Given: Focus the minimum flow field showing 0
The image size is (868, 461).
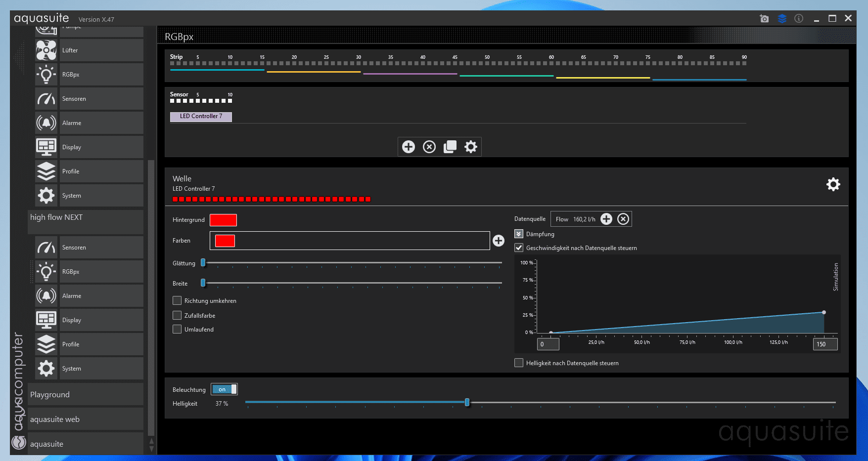Looking at the screenshot, I should pyautogui.click(x=548, y=344).
